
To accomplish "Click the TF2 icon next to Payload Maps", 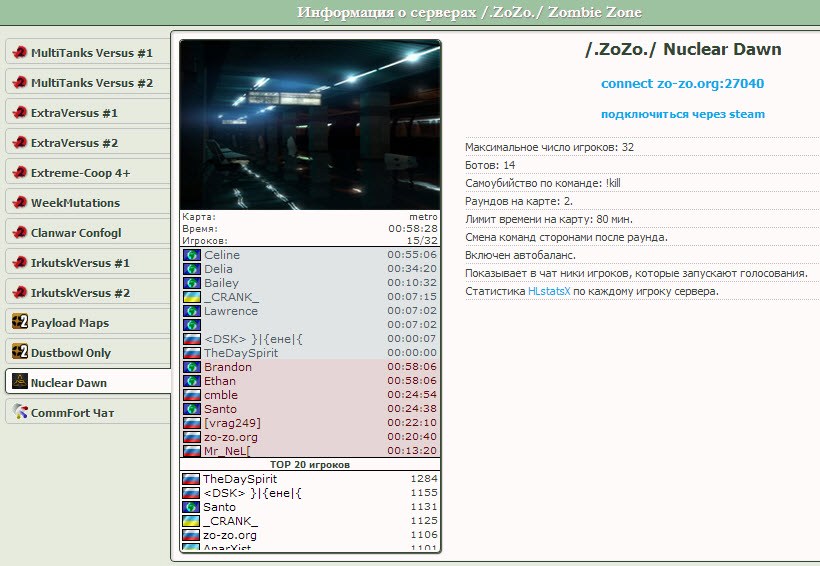I will coord(19,322).
